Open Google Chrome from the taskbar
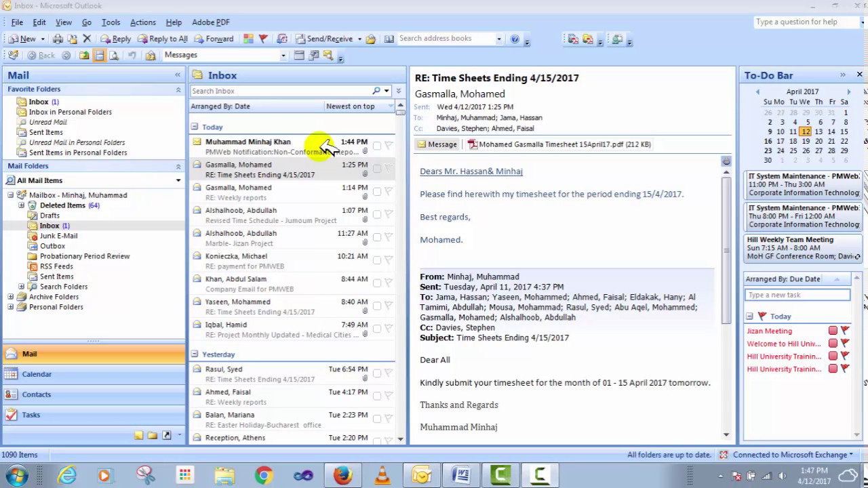The width and height of the screenshot is (868, 488). (x=264, y=475)
